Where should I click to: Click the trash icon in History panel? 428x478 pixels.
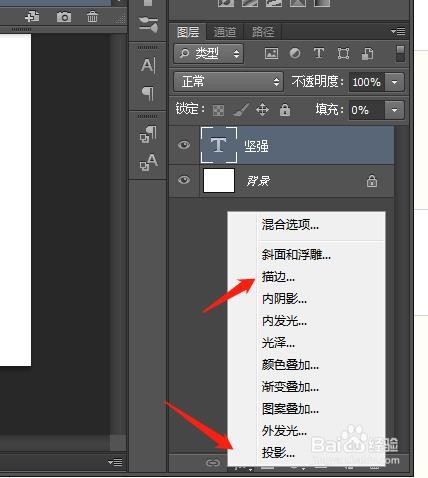[x=92, y=16]
